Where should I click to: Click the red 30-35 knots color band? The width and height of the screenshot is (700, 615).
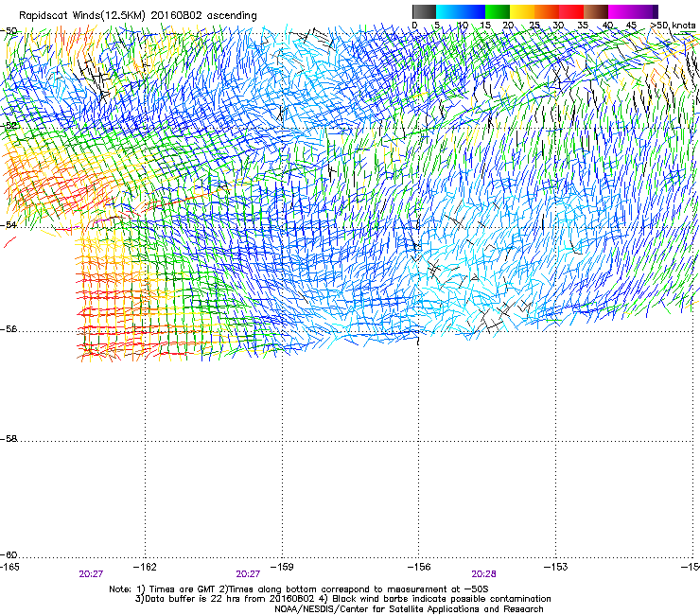coord(571,11)
